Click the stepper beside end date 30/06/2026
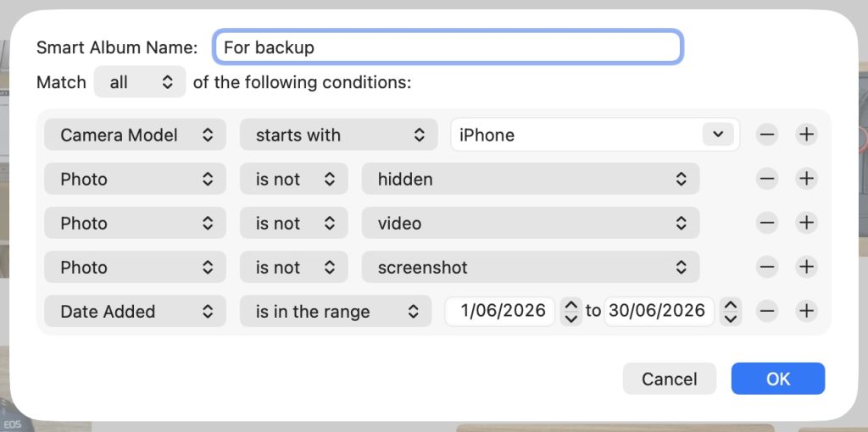Viewport: 868px width, 432px height. tap(731, 311)
